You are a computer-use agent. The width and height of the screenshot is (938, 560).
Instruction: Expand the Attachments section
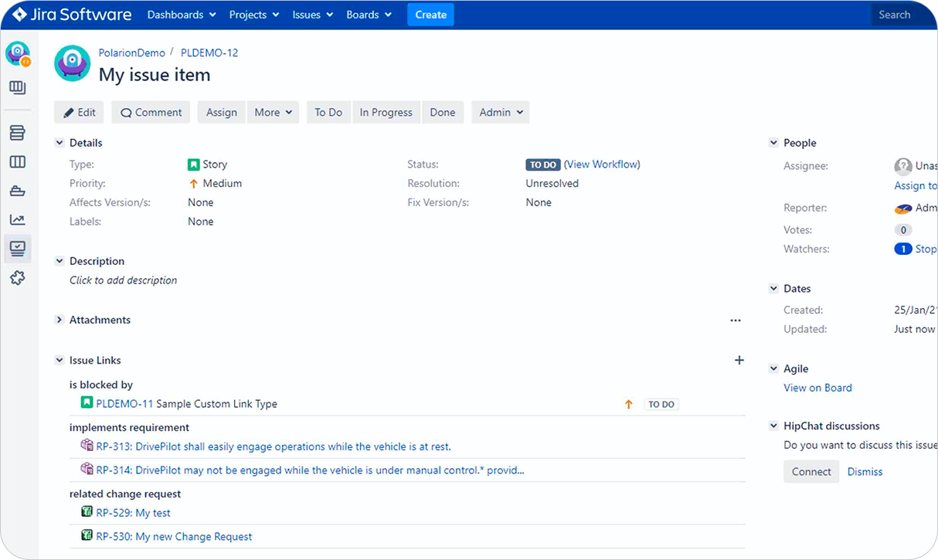pyautogui.click(x=59, y=320)
